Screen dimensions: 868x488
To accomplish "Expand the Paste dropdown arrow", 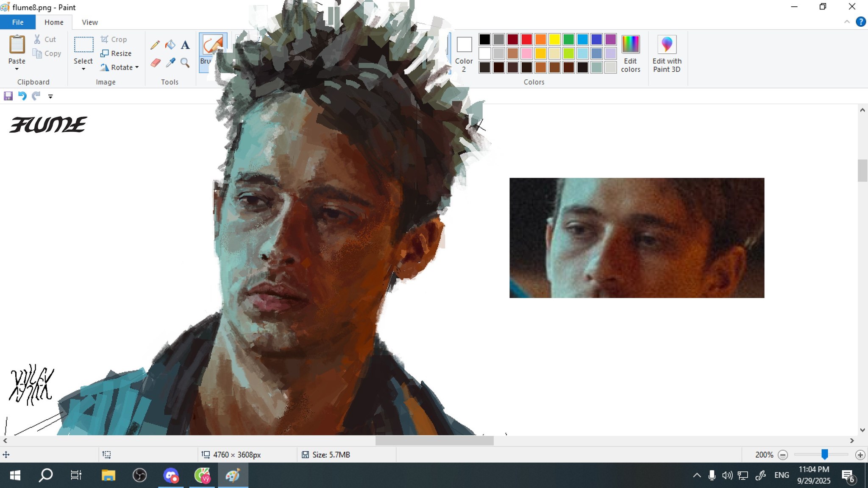I will [x=17, y=69].
